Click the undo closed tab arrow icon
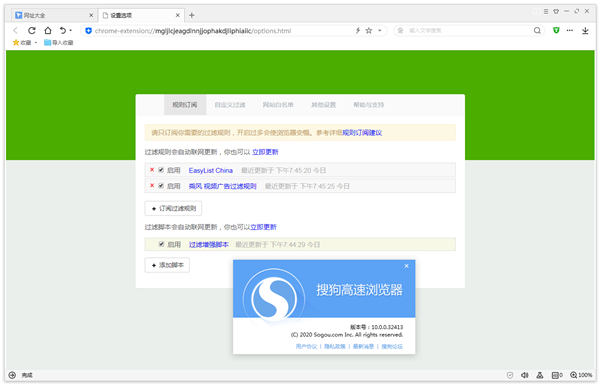Viewport: 600px width, 385px height. (x=63, y=30)
